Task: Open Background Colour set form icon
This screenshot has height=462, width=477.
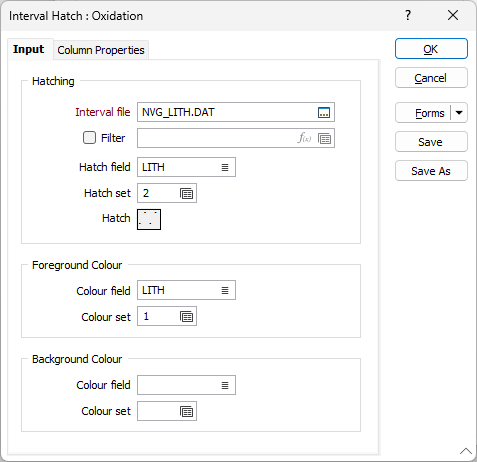Action: click(x=186, y=412)
